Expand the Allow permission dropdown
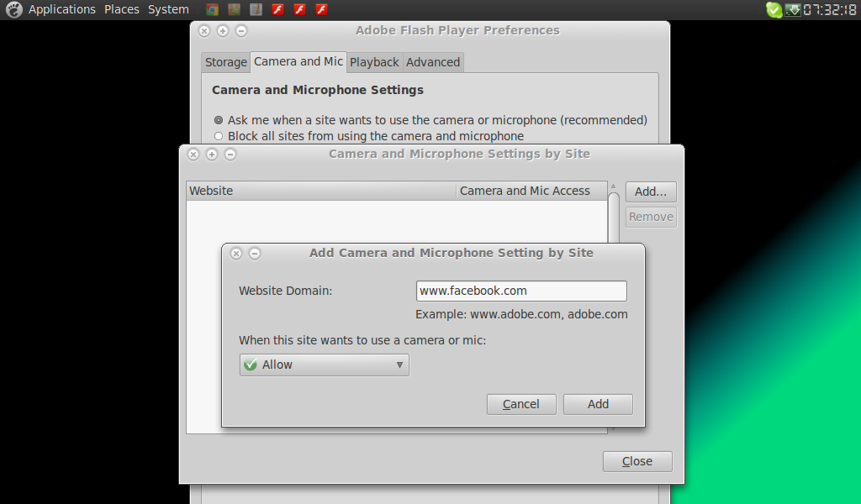 (x=325, y=365)
